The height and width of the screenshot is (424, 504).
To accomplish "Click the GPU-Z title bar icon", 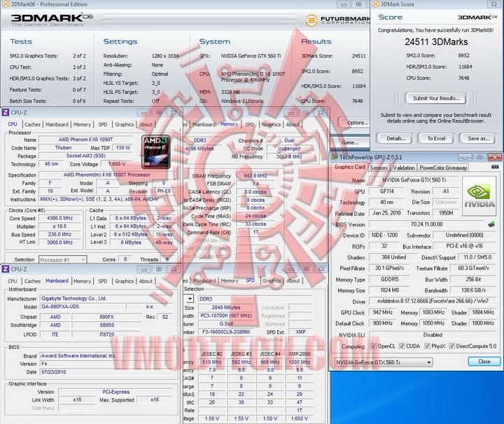I will pos(335,157).
